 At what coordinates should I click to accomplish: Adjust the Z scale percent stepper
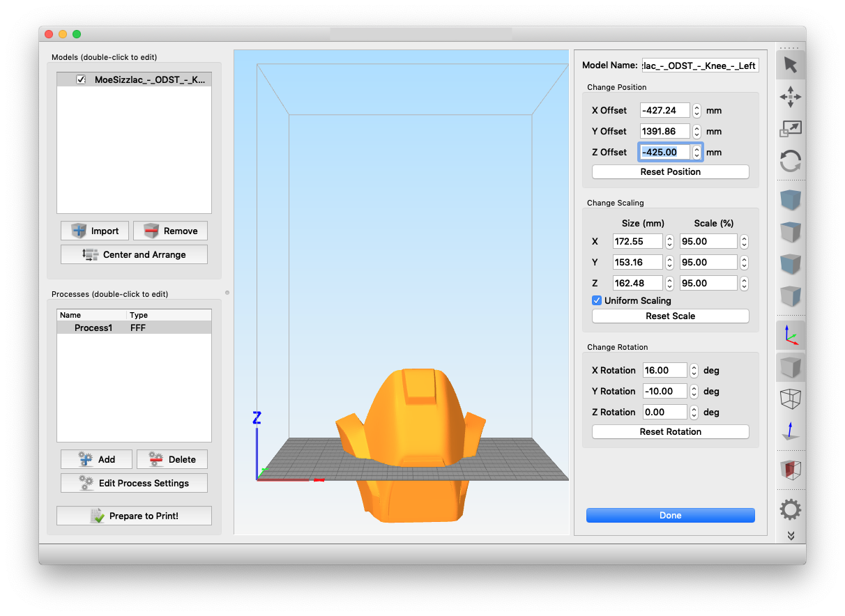point(745,283)
